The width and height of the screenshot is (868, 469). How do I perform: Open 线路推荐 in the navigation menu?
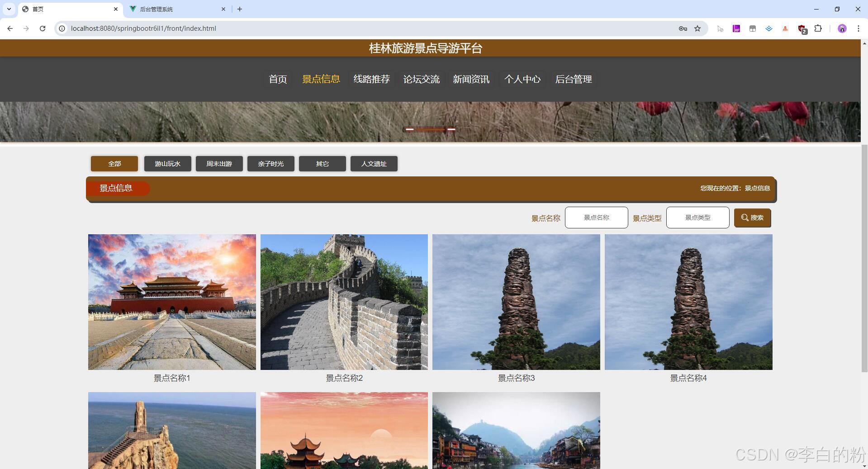click(x=371, y=79)
